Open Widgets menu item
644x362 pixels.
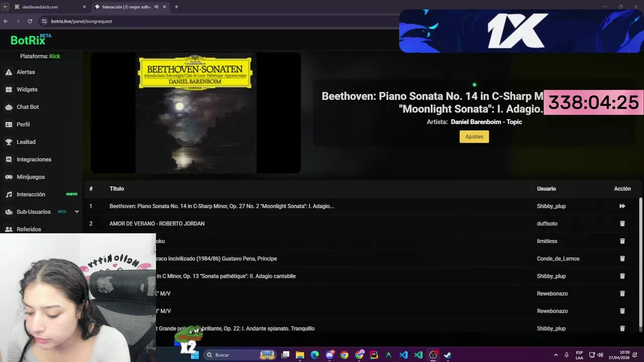pos(27,89)
